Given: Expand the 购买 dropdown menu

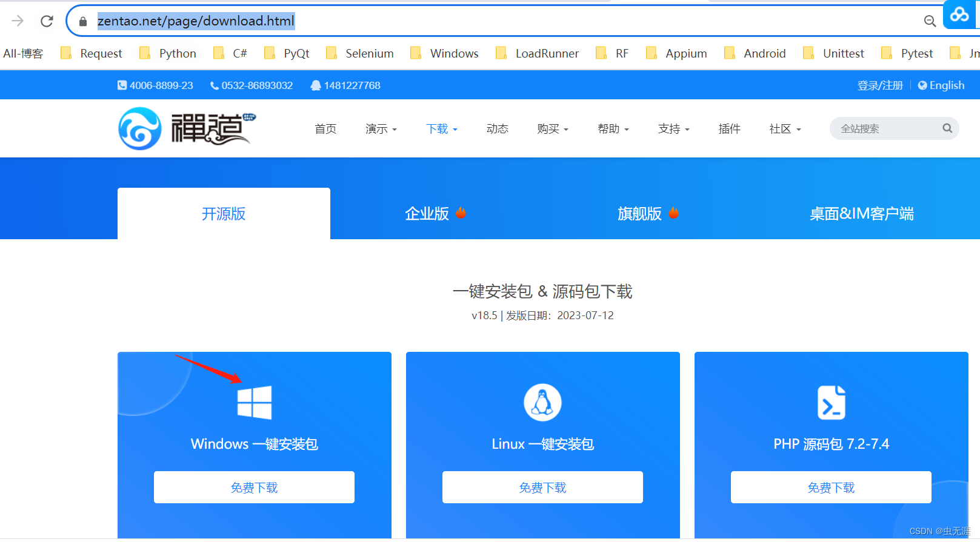Looking at the screenshot, I should tap(553, 128).
